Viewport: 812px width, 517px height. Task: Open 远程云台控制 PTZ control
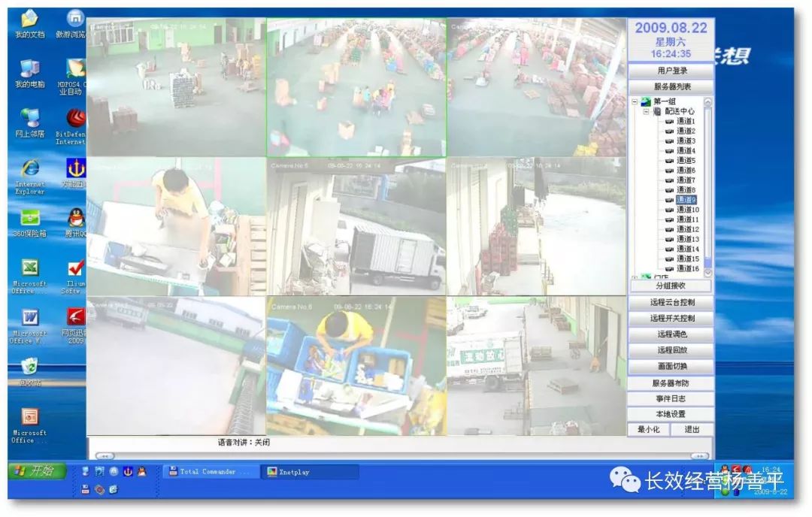click(x=671, y=302)
